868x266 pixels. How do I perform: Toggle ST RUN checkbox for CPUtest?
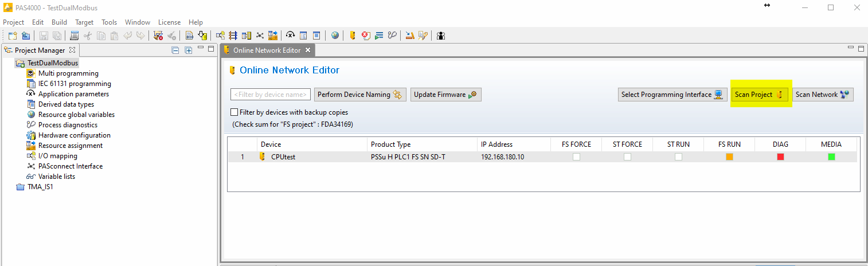tap(678, 157)
